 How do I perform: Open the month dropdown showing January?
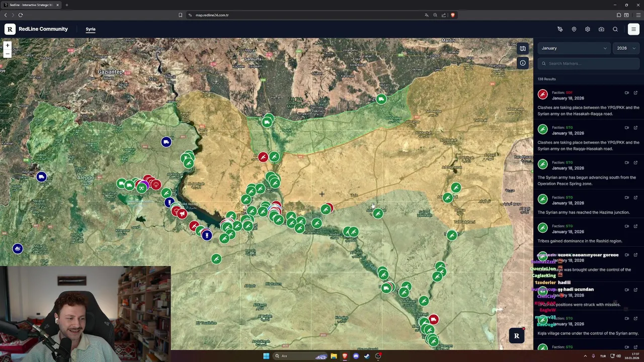[x=574, y=48]
